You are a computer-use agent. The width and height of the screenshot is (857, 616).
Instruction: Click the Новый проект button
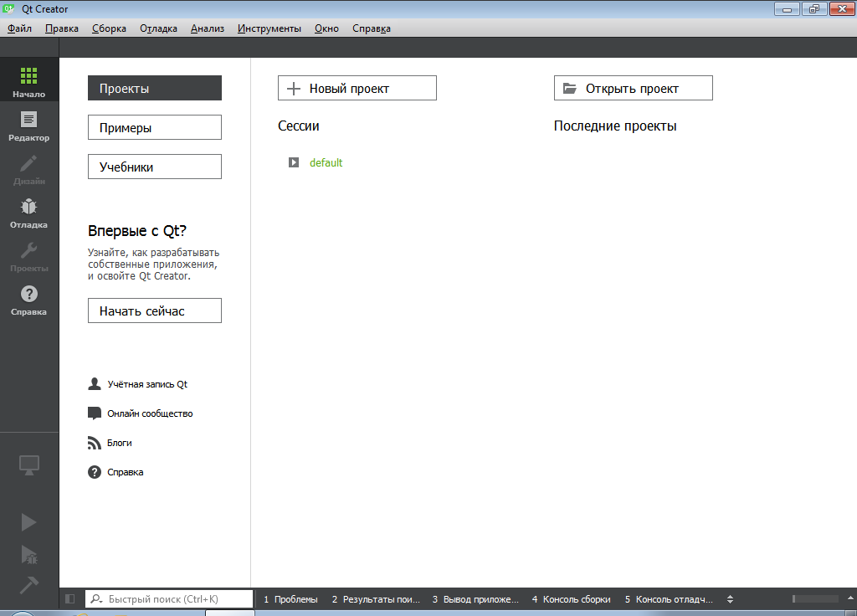click(357, 88)
